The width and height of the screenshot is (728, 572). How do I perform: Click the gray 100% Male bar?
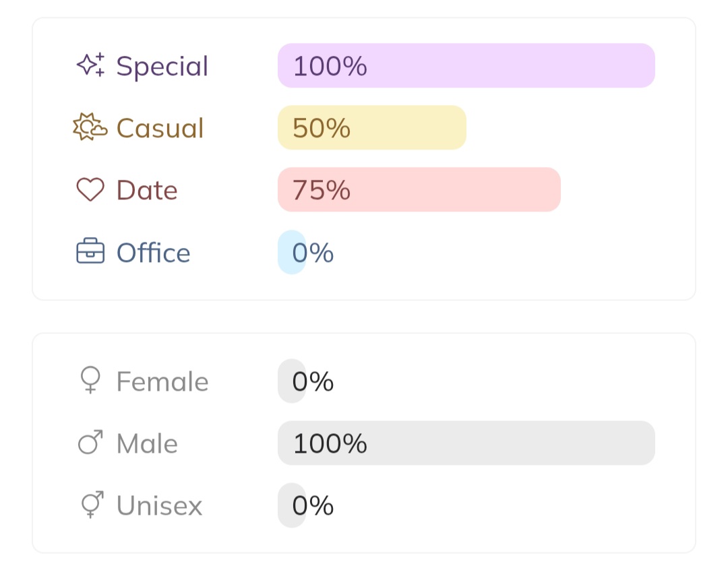(x=466, y=443)
